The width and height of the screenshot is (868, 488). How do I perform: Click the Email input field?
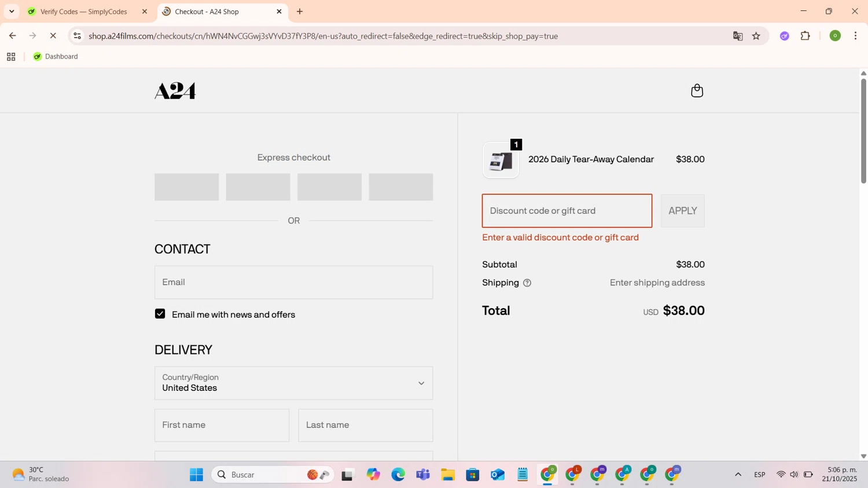pyautogui.click(x=293, y=282)
